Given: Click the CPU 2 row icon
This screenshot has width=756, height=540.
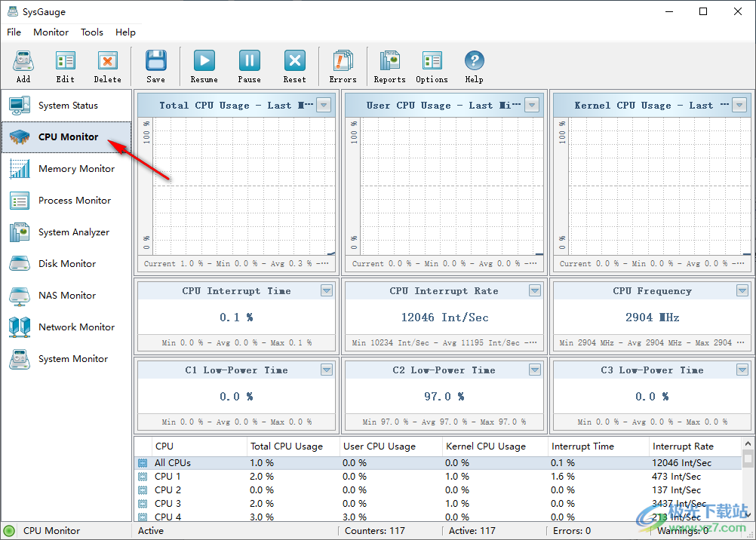Looking at the screenshot, I should [x=143, y=490].
